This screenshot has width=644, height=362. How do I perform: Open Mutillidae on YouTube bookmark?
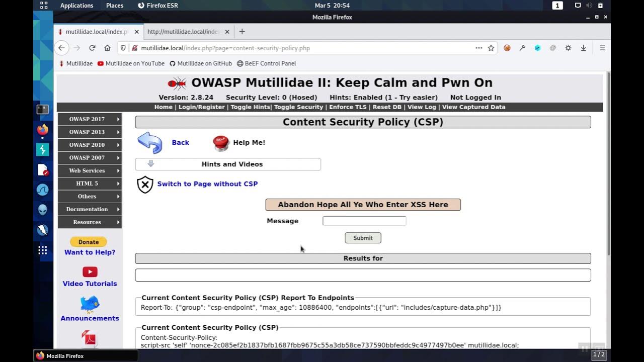pos(131,63)
